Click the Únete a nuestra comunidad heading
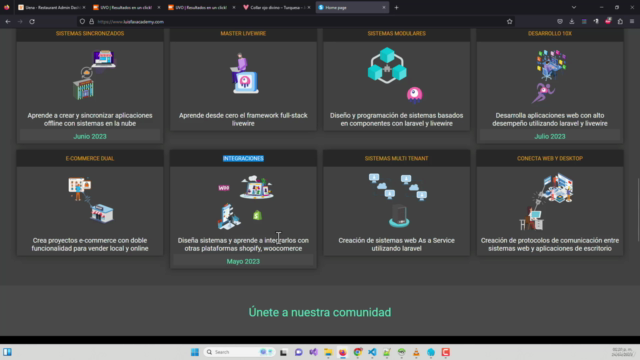The image size is (640, 360). [x=320, y=312]
